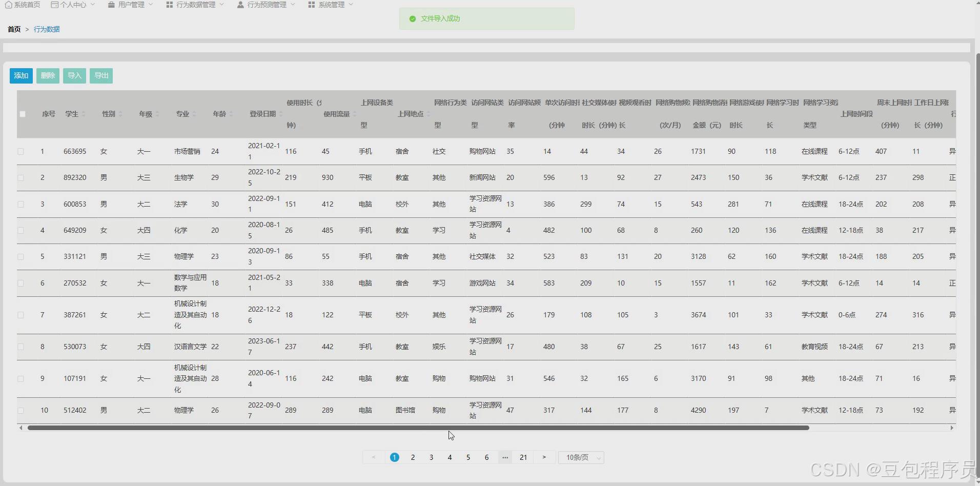Click the 市场营销 major cell
The height and width of the screenshot is (486, 980).
click(x=187, y=152)
